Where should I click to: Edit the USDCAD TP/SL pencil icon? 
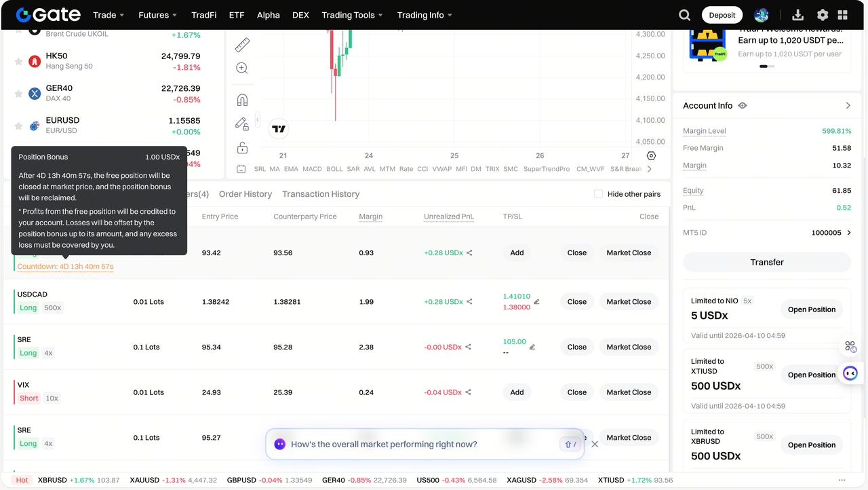pos(536,302)
